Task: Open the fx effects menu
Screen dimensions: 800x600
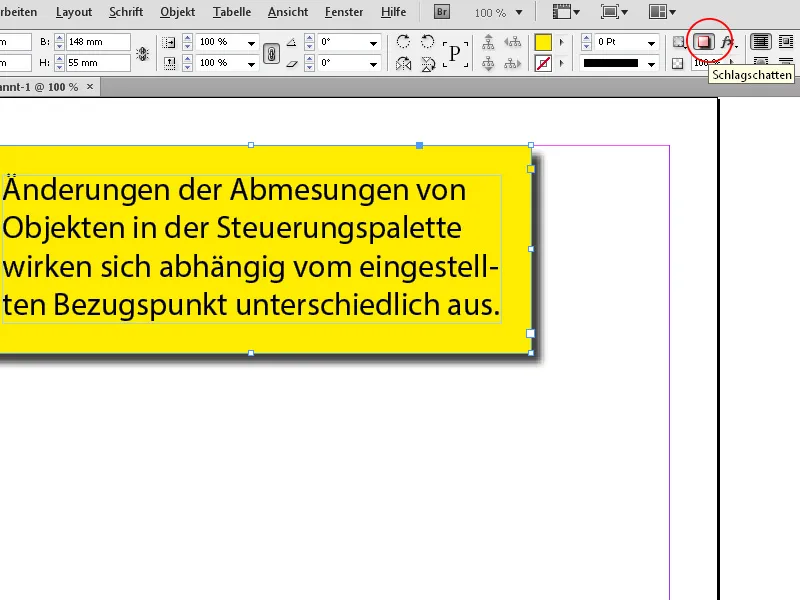Action: 729,42
